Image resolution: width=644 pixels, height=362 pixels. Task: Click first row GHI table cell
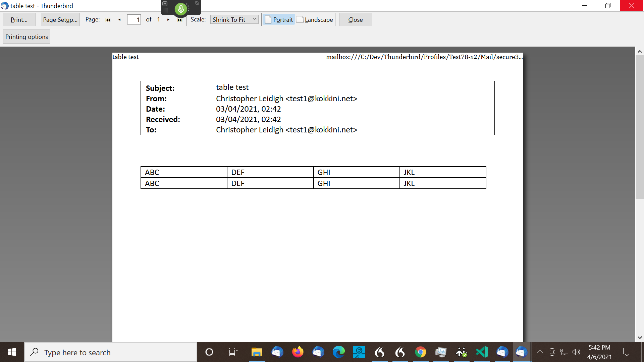[357, 172]
